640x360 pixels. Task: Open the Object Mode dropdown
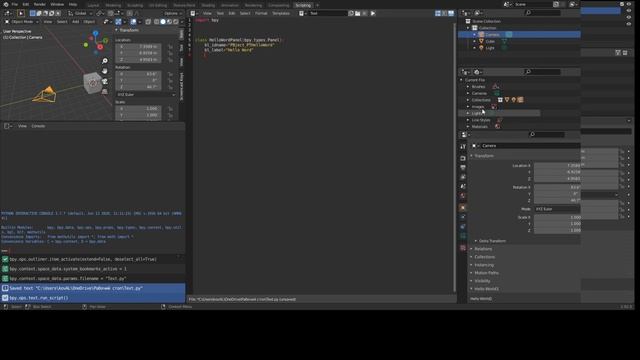tap(21, 22)
